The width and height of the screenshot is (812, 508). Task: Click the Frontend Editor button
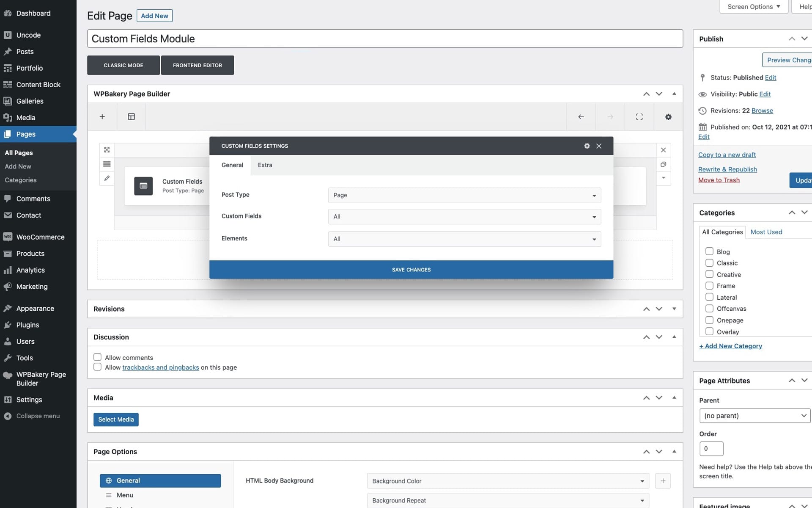click(198, 65)
